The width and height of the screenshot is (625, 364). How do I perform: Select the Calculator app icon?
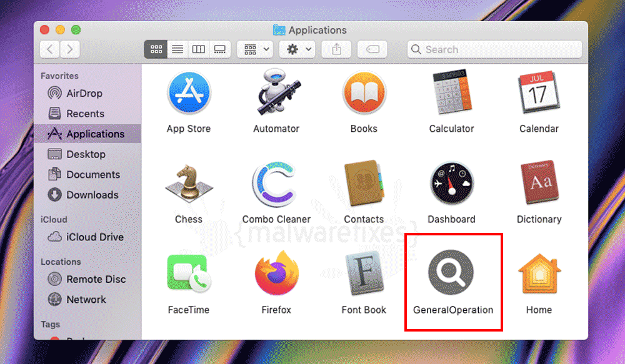(x=452, y=92)
